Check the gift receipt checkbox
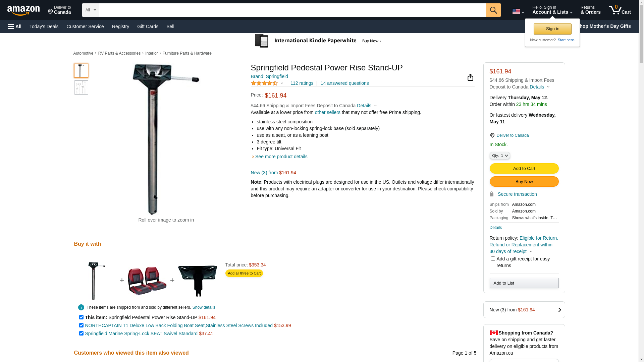 pyautogui.click(x=492, y=258)
